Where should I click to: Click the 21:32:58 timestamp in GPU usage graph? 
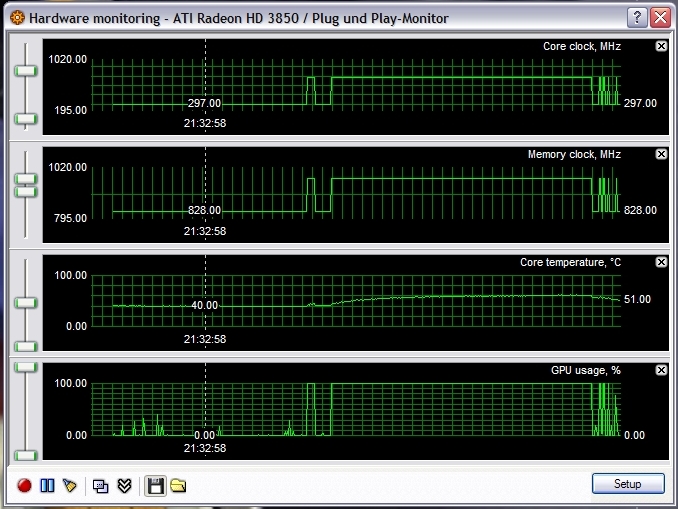pyautogui.click(x=205, y=448)
